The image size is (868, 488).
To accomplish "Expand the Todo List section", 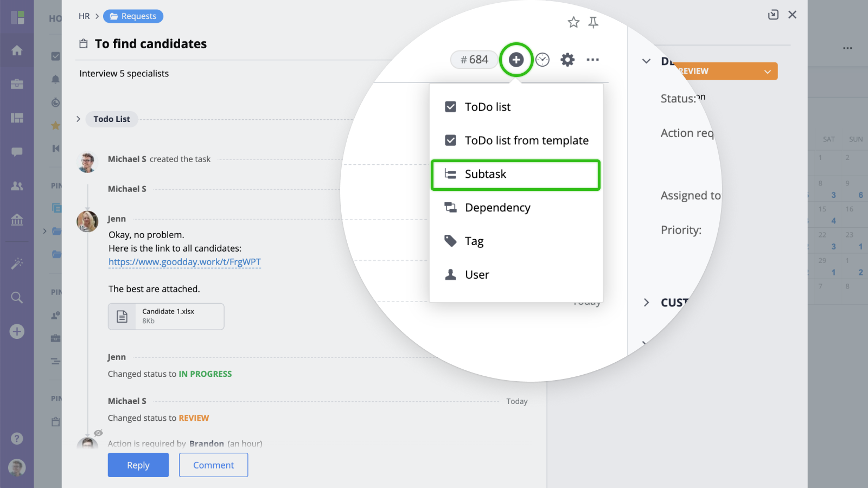I will [x=79, y=119].
